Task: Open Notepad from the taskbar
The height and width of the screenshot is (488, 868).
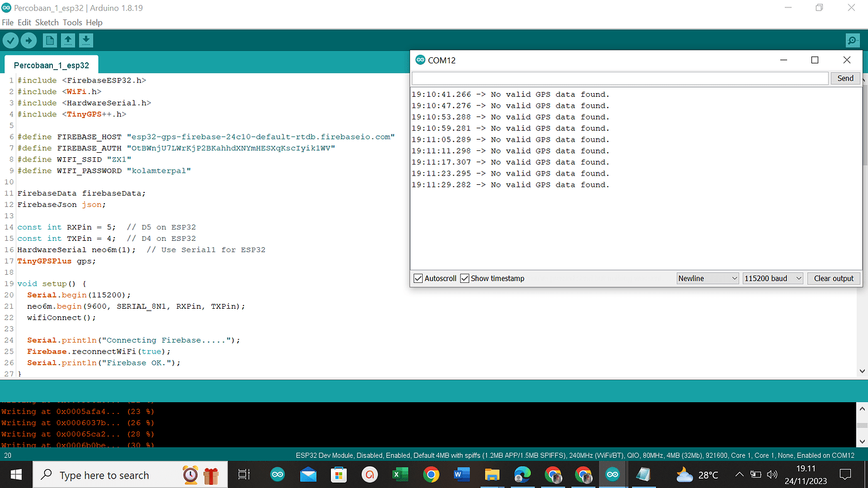Action: click(642, 474)
